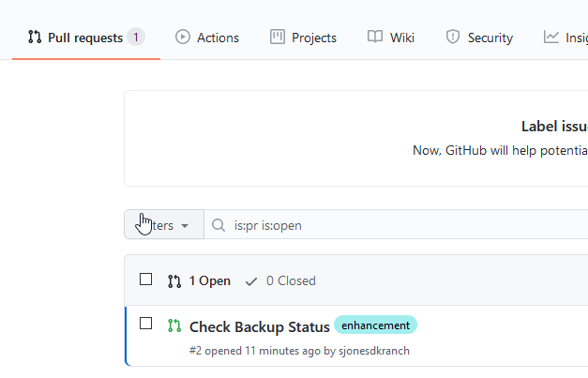Click the search magnifier icon
This screenshot has height=378, width=588.
(x=219, y=225)
